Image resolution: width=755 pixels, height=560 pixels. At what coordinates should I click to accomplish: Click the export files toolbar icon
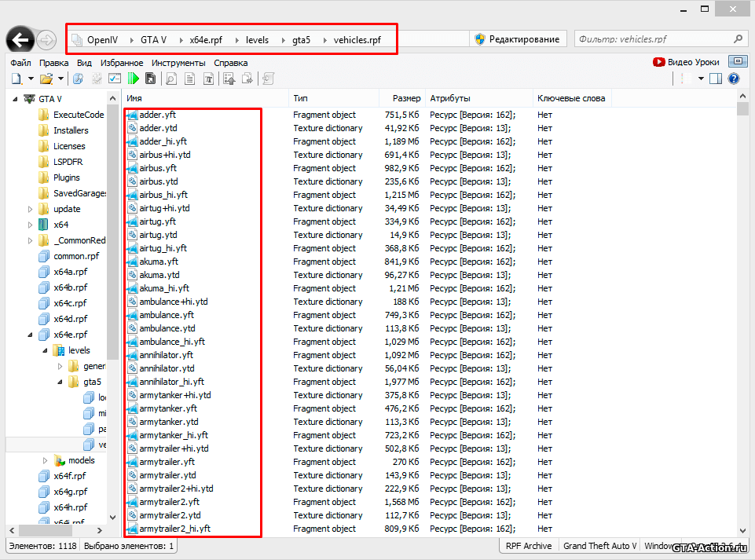tap(247, 79)
